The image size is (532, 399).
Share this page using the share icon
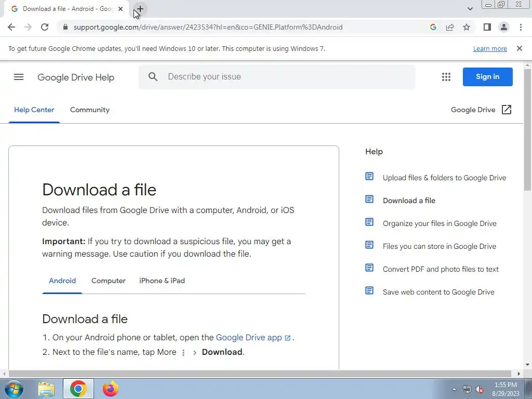click(x=450, y=27)
